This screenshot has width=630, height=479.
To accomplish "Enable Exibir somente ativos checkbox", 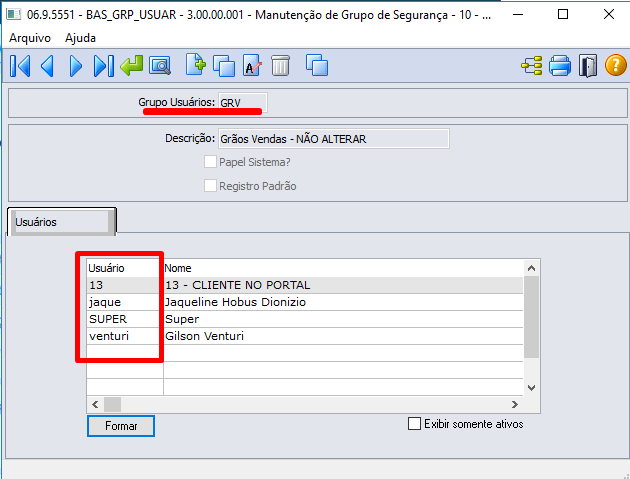I will click(x=414, y=424).
